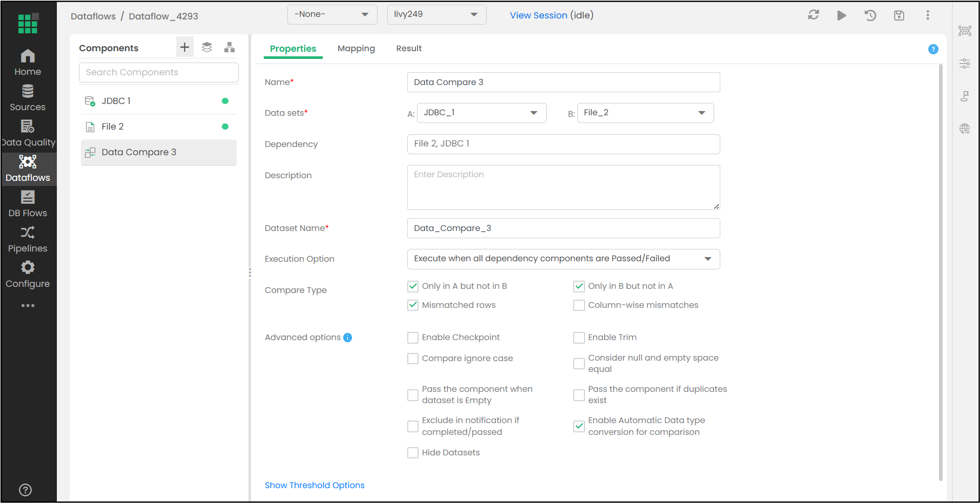980x503 pixels.
Task: Switch to the Mapping tab
Action: 356,49
